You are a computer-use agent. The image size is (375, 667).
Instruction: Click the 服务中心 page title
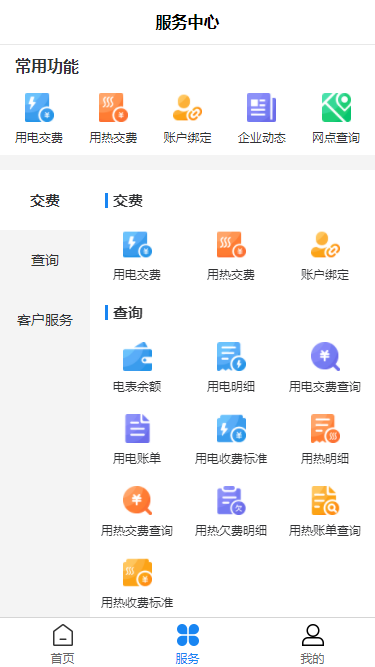(187, 22)
